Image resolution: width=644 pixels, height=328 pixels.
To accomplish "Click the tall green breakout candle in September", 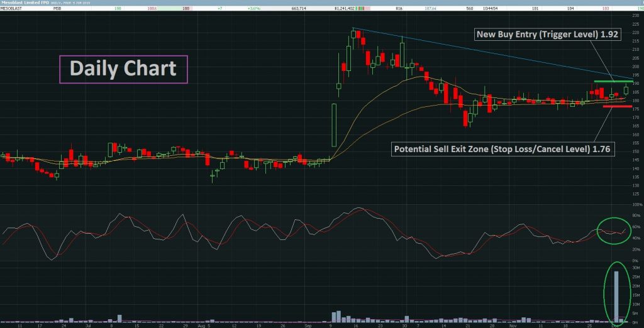I will (x=334, y=125).
